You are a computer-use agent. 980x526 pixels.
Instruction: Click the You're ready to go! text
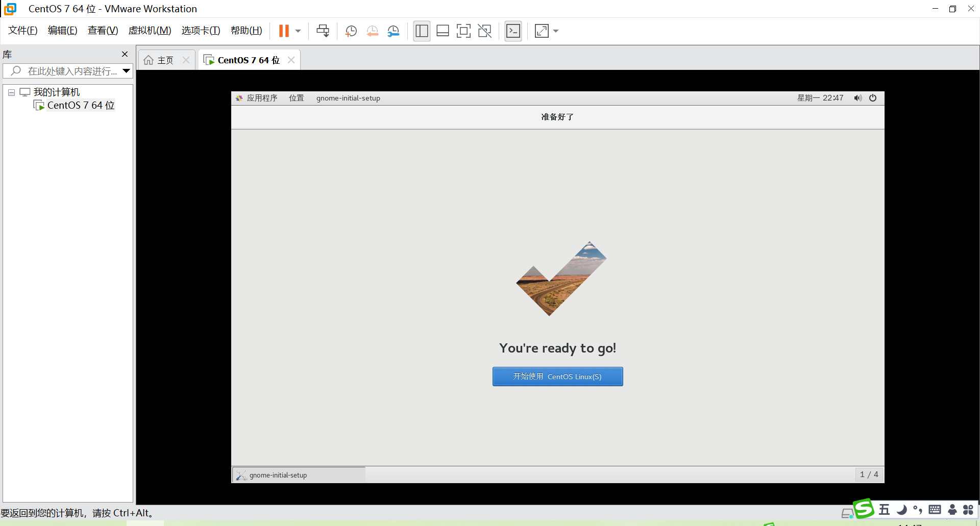[x=557, y=348]
